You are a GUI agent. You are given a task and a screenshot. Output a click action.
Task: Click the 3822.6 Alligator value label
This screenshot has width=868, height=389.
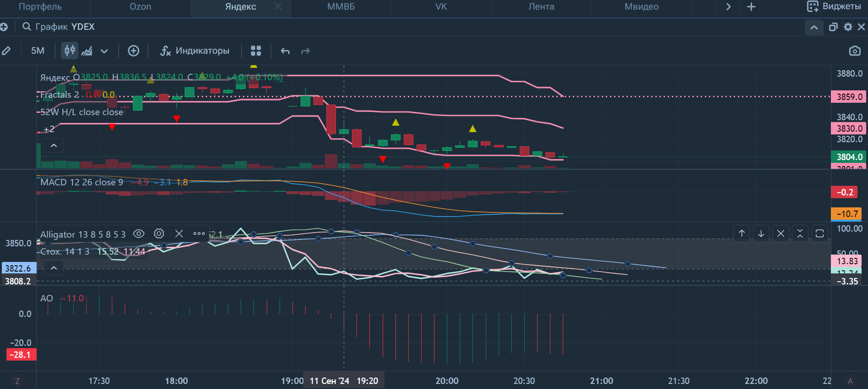coord(18,268)
